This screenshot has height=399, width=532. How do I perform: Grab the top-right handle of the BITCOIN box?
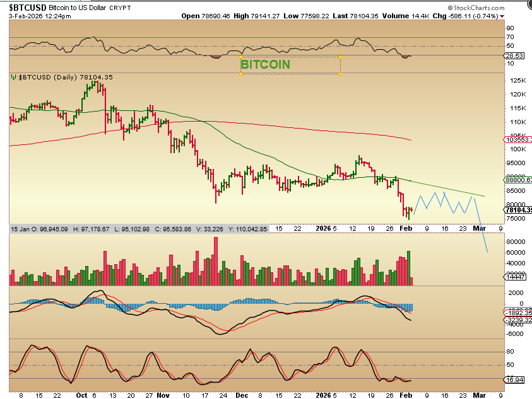click(x=340, y=57)
